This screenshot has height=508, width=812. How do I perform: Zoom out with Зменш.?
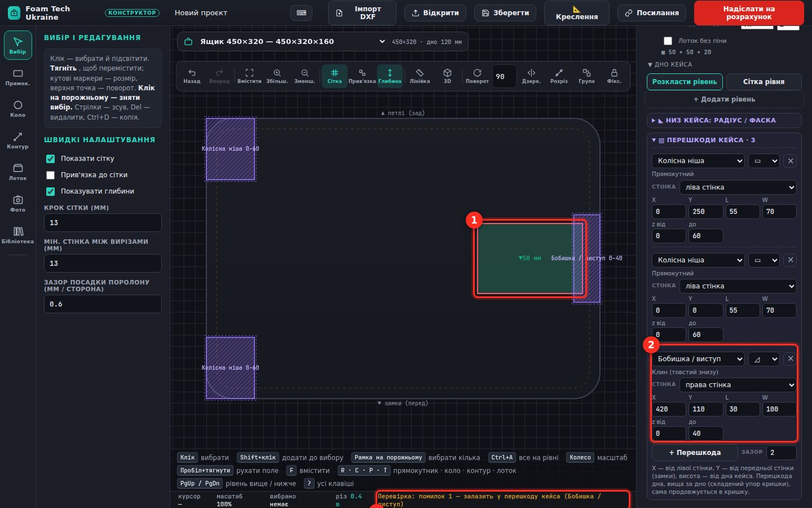[x=304, y=76]
